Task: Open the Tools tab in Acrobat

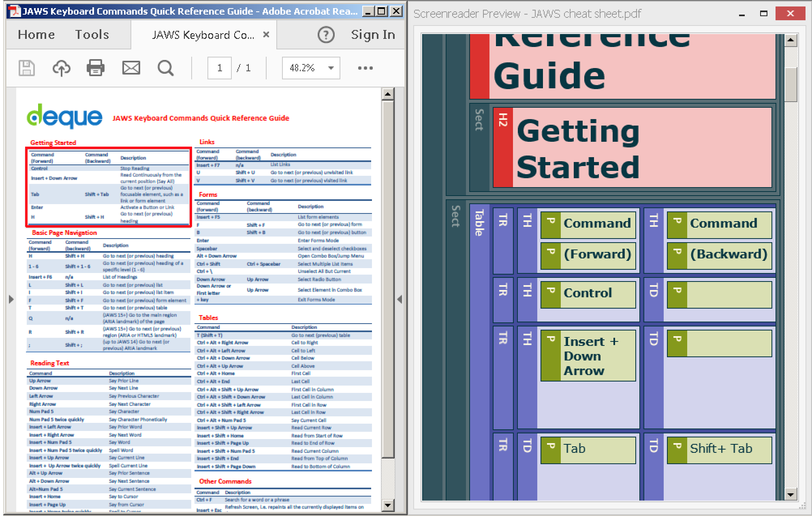Action: tap(92, 35)
